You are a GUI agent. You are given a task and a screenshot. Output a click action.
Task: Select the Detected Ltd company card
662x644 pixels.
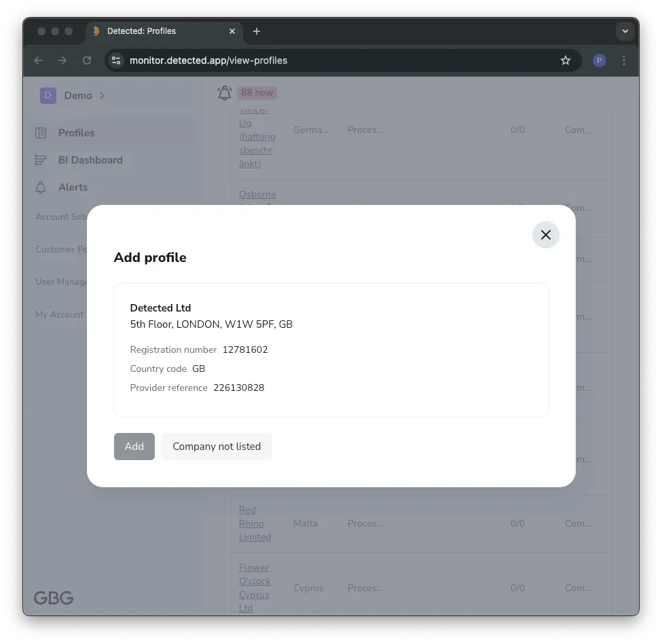point(331,350)
